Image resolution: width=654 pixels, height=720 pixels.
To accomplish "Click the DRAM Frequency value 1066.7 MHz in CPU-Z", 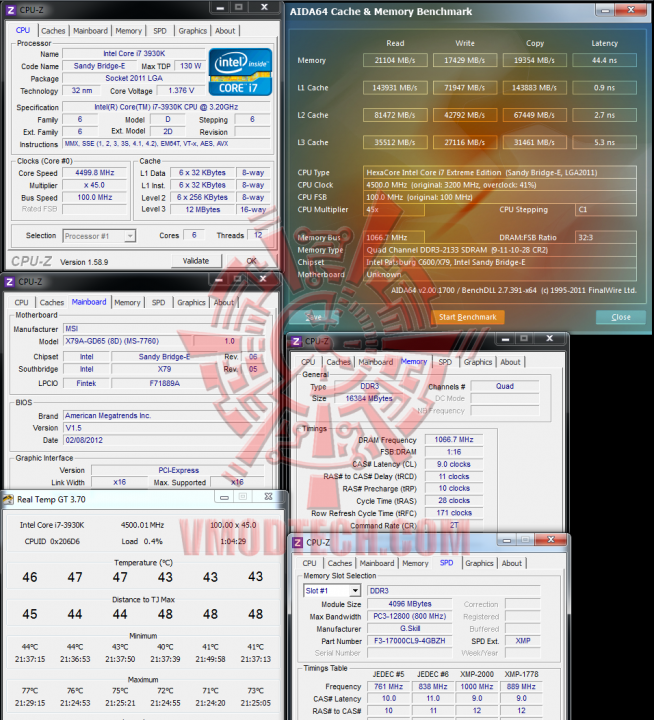I will 454,439.
